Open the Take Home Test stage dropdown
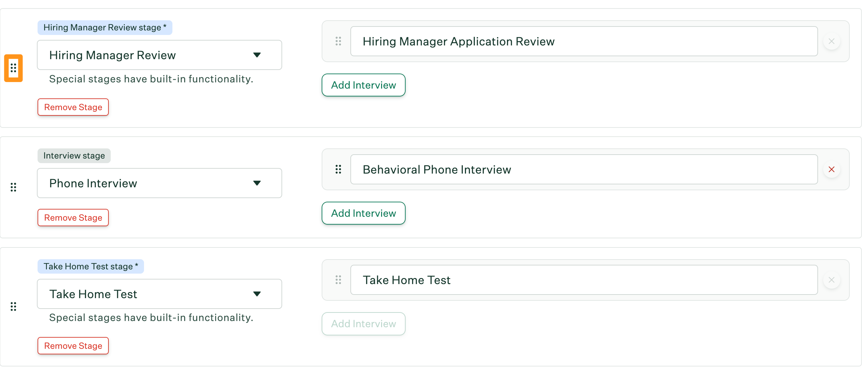This screenshot has height=372, width=868. [x=159, y=294]
